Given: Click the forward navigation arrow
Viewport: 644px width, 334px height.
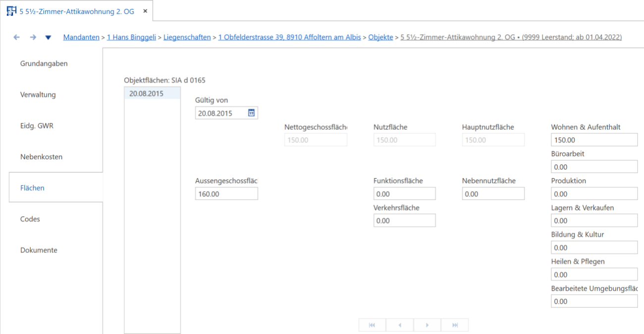Looking at the screenshot, I should point(33,37).
